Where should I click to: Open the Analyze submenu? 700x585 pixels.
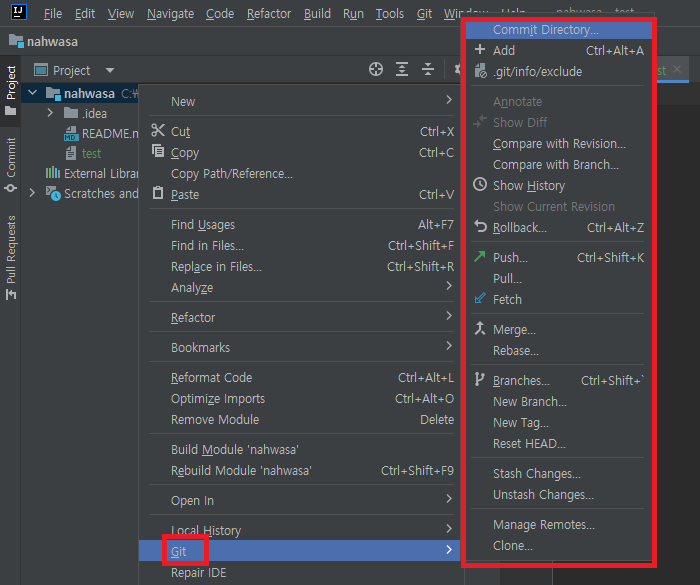click(x=301, y=288)
